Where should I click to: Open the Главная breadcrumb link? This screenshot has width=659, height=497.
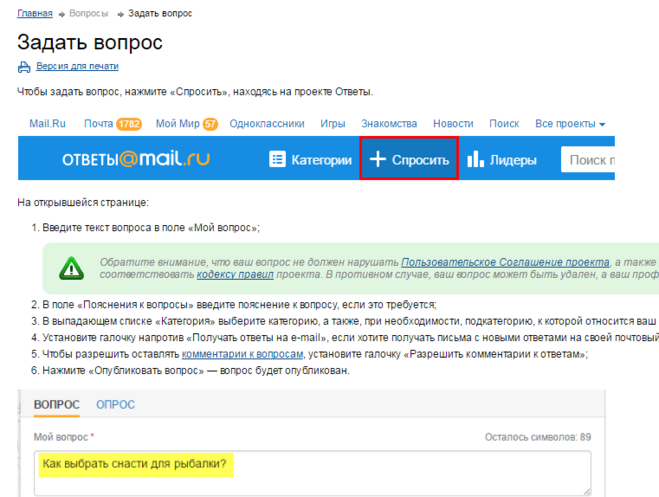coord(36,14)
